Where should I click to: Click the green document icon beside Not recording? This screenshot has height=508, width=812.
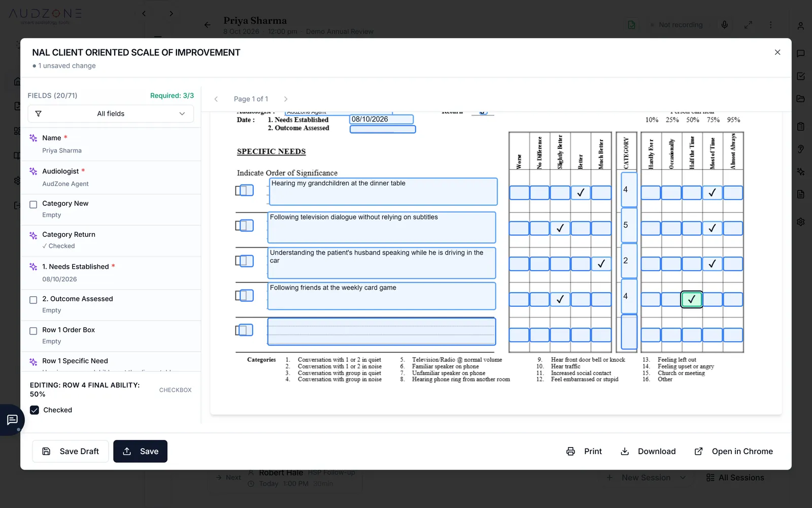pos(631,24)
